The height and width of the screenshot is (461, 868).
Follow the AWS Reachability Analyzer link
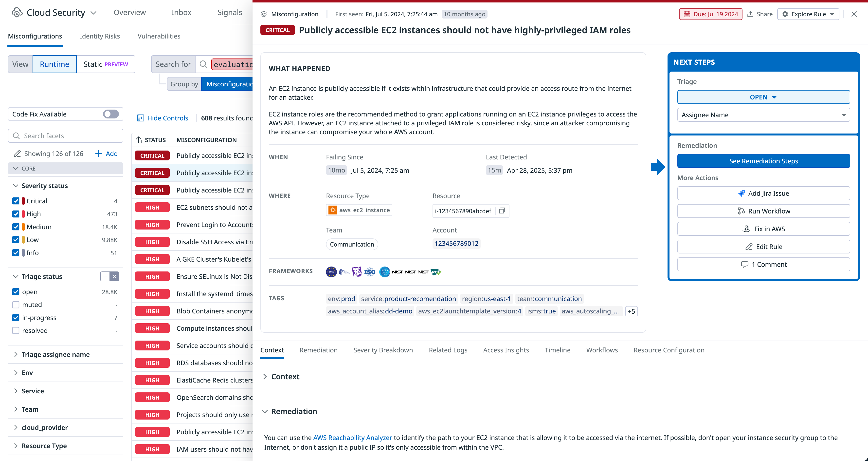pyautogui.click(x=352, y=437)
